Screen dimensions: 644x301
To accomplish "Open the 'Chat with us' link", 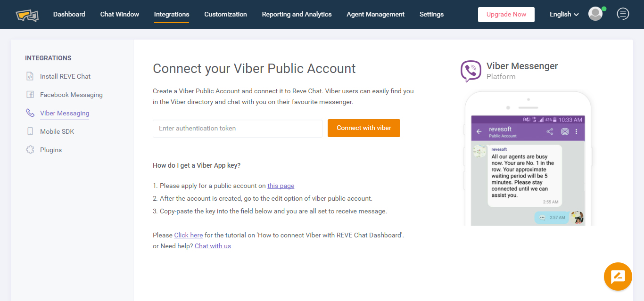I will coord(213,246).
